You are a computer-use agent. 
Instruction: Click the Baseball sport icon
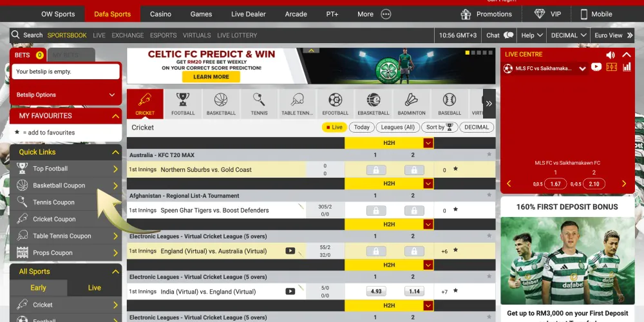pos(449,104)
